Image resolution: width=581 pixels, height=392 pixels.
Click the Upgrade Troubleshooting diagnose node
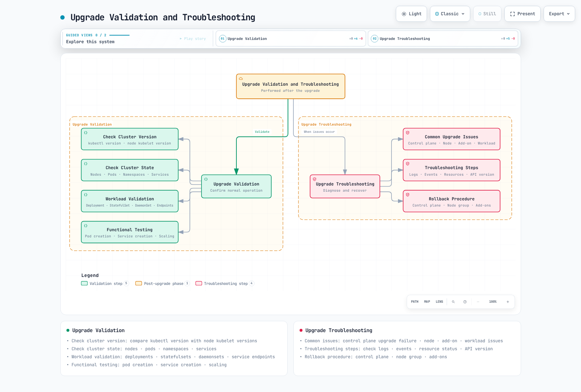point(345,187)
